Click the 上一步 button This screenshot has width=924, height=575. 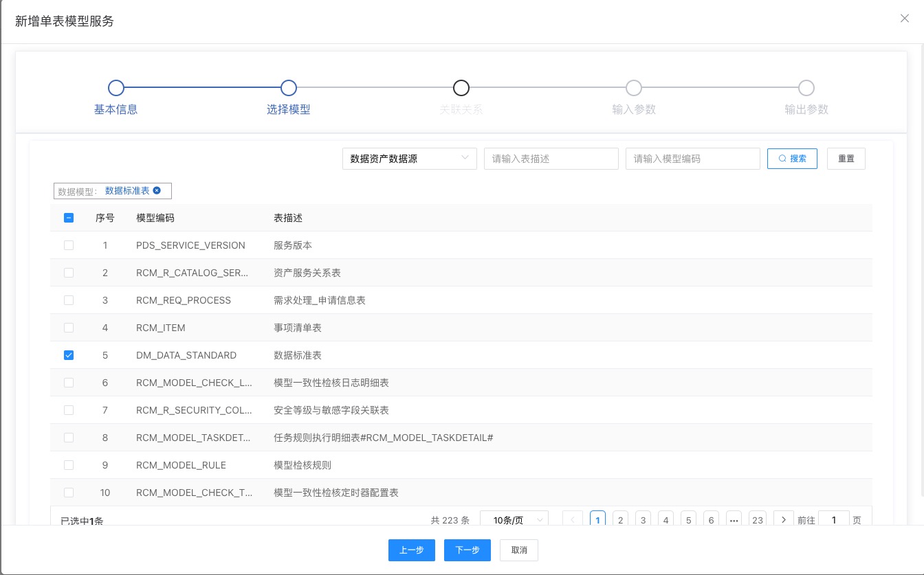pos(411,550)
